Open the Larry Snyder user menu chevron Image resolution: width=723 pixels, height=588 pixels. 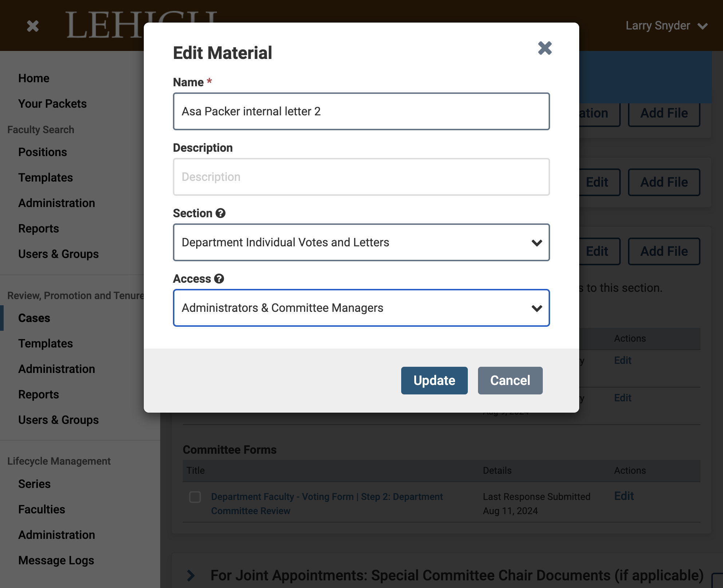703,26
